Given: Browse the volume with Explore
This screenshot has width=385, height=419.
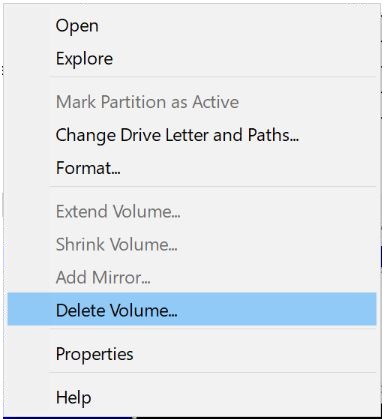Looking at the screenshot, I should click(192, 59).
